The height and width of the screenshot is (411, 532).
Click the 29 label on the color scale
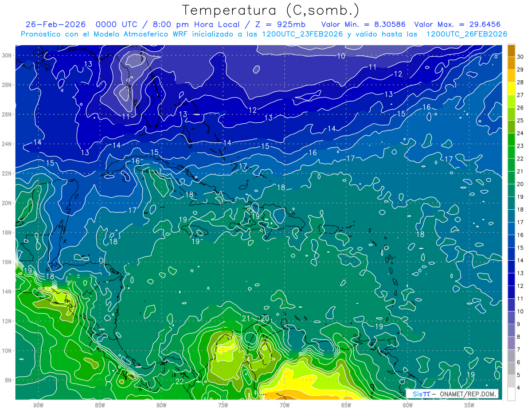(520, 70)
